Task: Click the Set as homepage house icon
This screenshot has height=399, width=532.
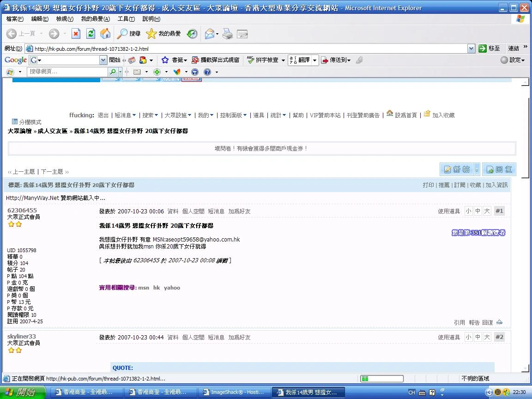Action: (x=389, y=113)
